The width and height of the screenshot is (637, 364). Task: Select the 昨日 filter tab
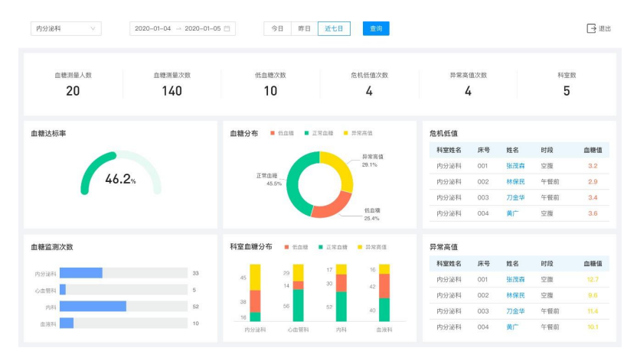(x=304, y=28)
